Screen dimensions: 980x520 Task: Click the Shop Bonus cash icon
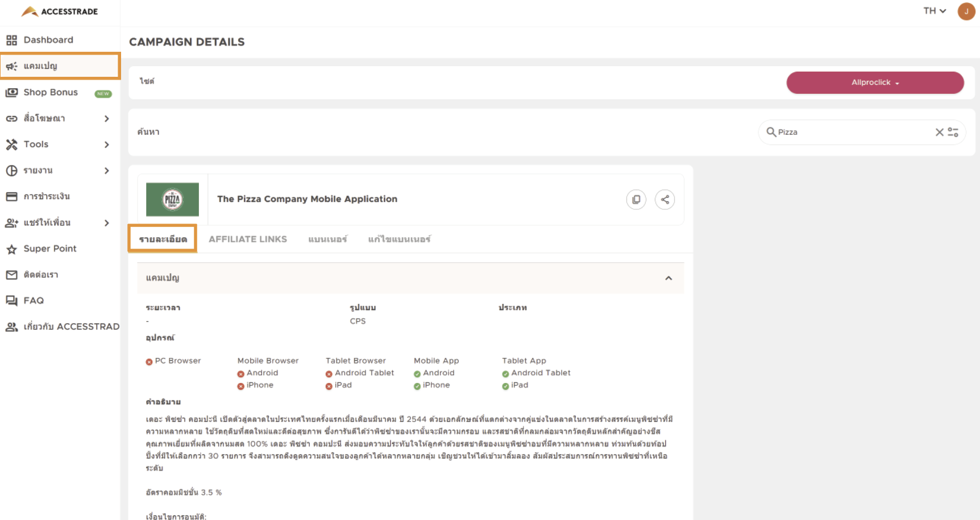click(x=11, y=92)
